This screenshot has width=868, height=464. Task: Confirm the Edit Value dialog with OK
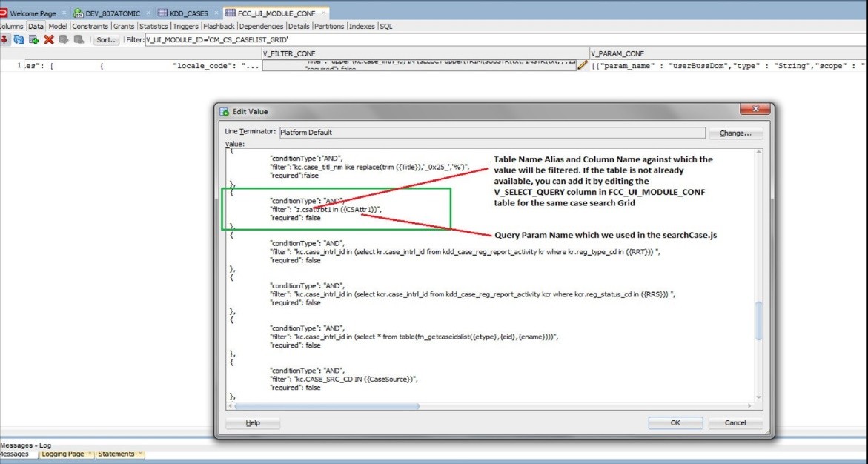(674, 422)
